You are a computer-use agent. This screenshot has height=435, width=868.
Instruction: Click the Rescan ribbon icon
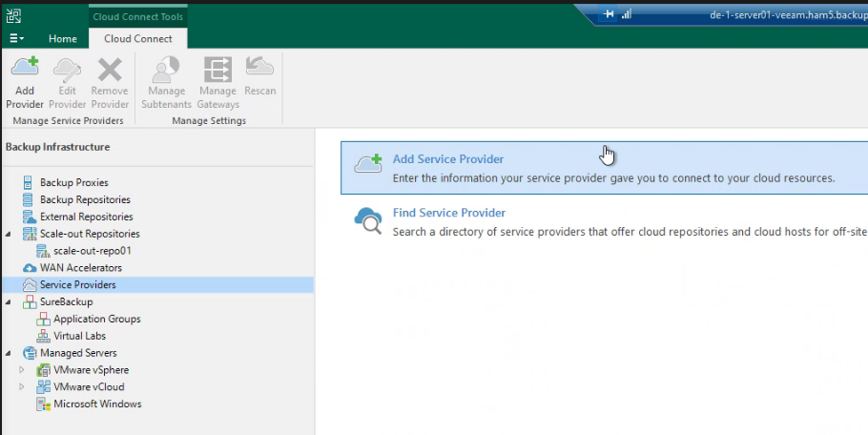point(259,68)
